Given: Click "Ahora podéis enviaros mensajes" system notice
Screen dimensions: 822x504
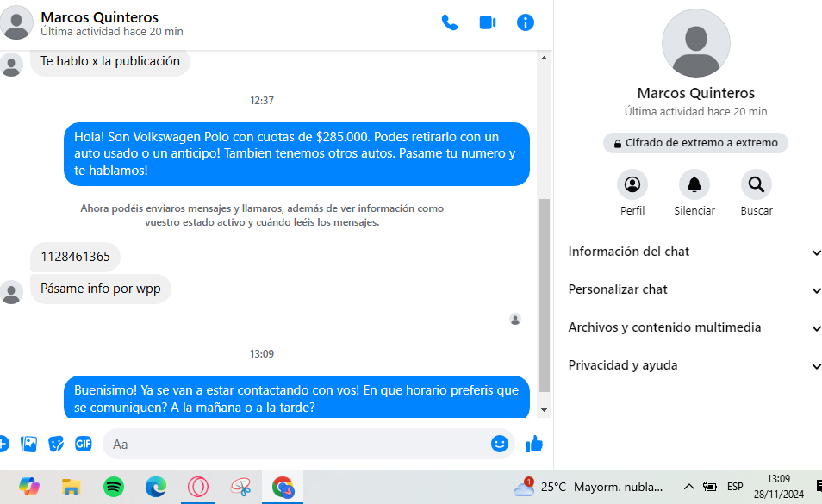Looking at the screenshot, I should 262,215.
